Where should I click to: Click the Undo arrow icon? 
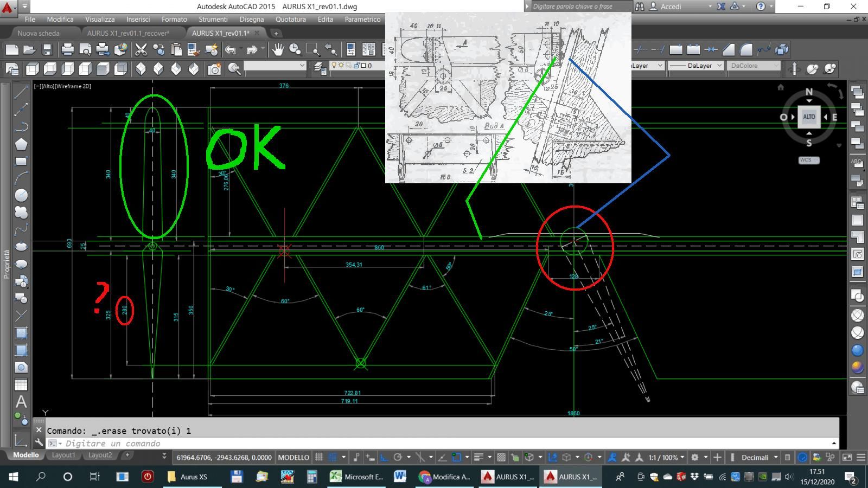coord(231,50)
